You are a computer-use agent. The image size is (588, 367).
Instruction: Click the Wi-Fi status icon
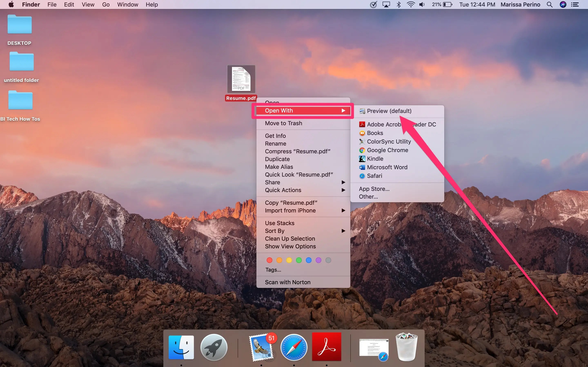click(410, 5)
